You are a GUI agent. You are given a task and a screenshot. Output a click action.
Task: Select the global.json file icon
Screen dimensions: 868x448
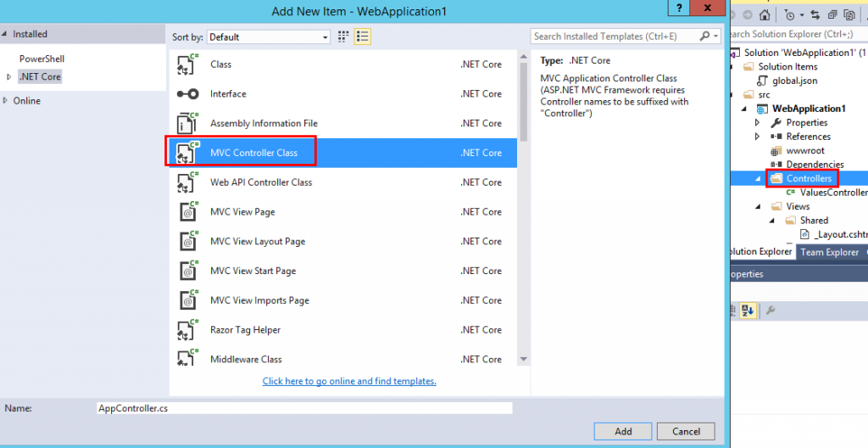point(762,81)
